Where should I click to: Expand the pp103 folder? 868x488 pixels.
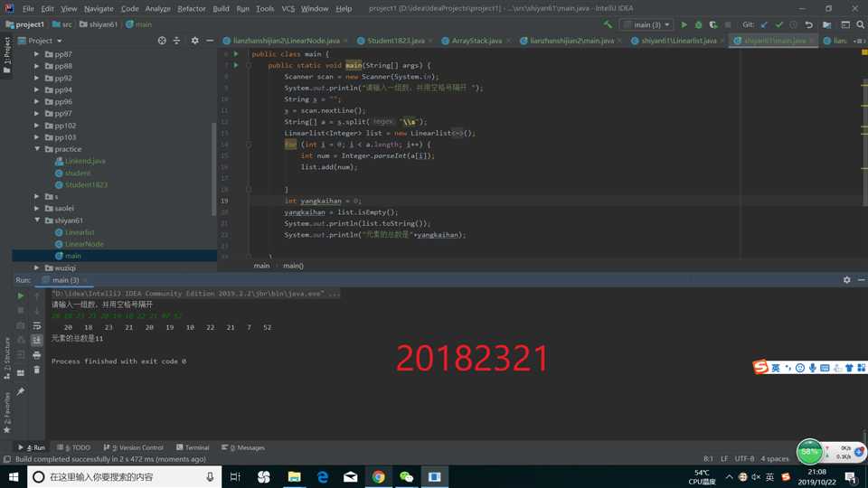coord(36,137)
